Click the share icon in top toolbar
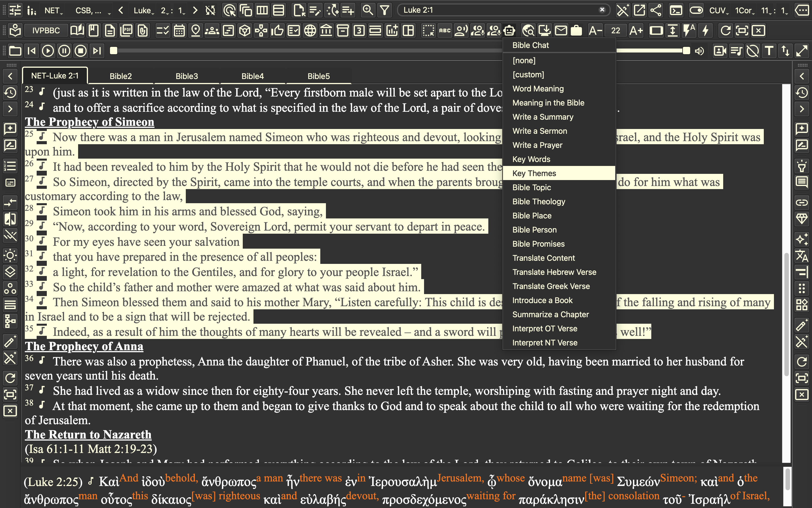This screenshot has width=812, height=508. coord(656,10)
